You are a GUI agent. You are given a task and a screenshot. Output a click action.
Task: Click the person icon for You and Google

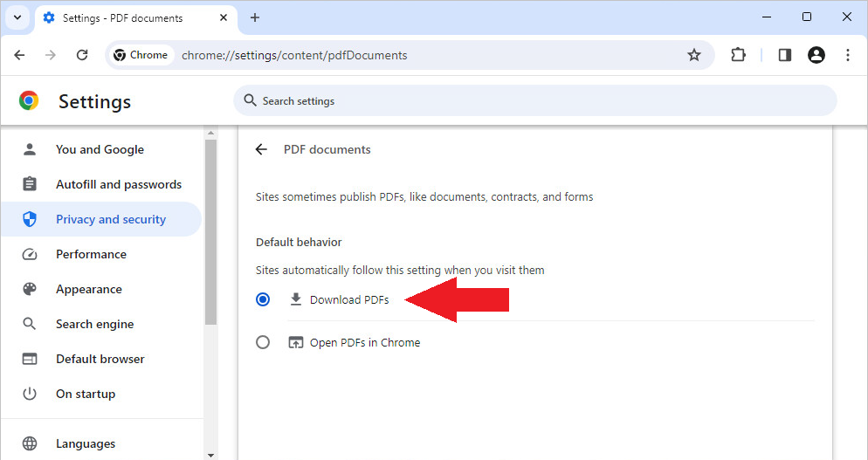click(30, 149)
